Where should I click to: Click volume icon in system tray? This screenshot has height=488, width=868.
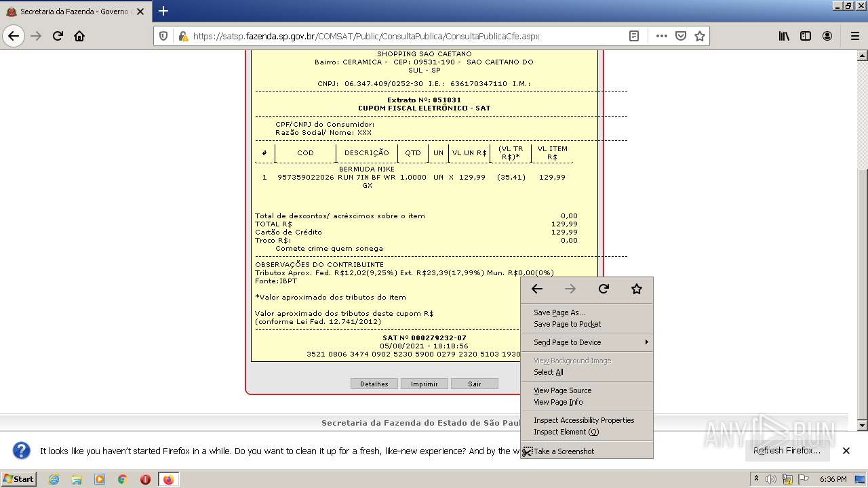[x=770, y=479]
